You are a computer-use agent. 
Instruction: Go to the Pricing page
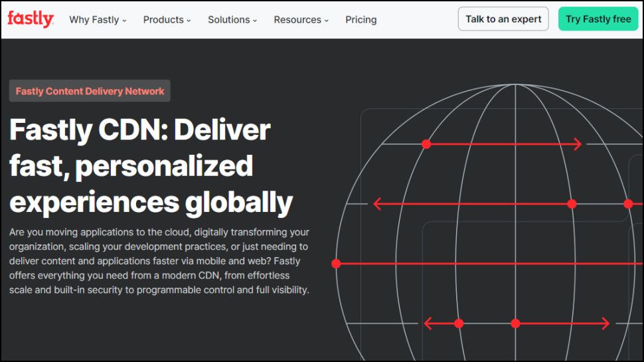tap(361, 20)
